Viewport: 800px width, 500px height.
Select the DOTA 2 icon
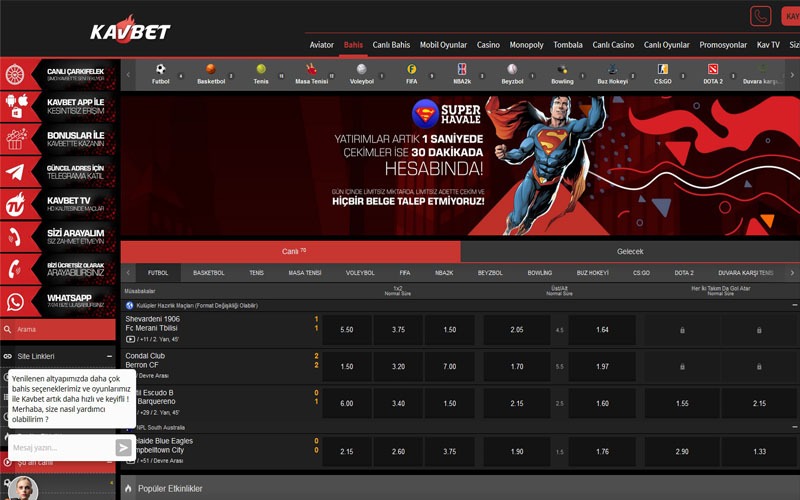pyautogui.click(x=712, y=70)
